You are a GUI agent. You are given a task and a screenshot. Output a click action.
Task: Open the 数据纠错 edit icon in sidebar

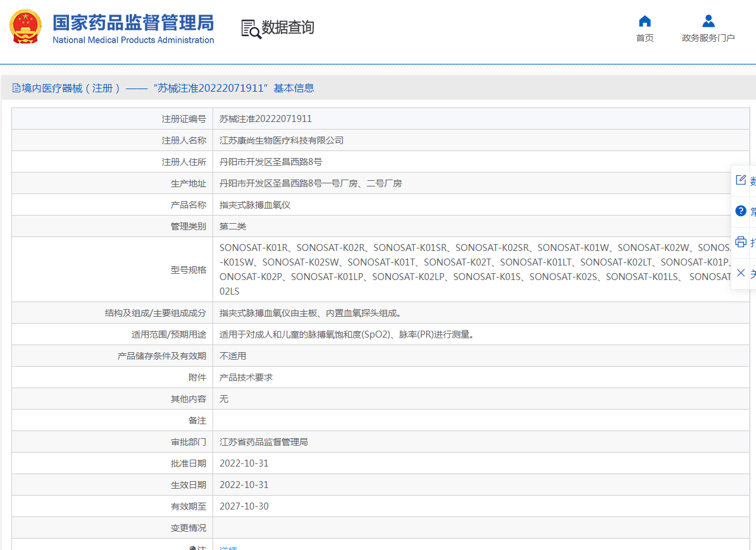[741, 180]
